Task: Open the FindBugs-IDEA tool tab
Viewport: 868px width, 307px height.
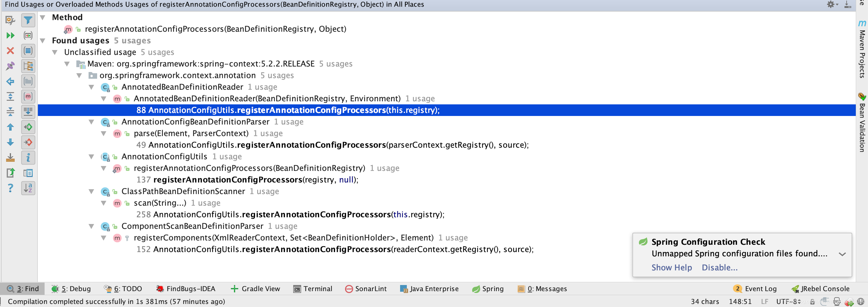Action: (x=186, y=289)
